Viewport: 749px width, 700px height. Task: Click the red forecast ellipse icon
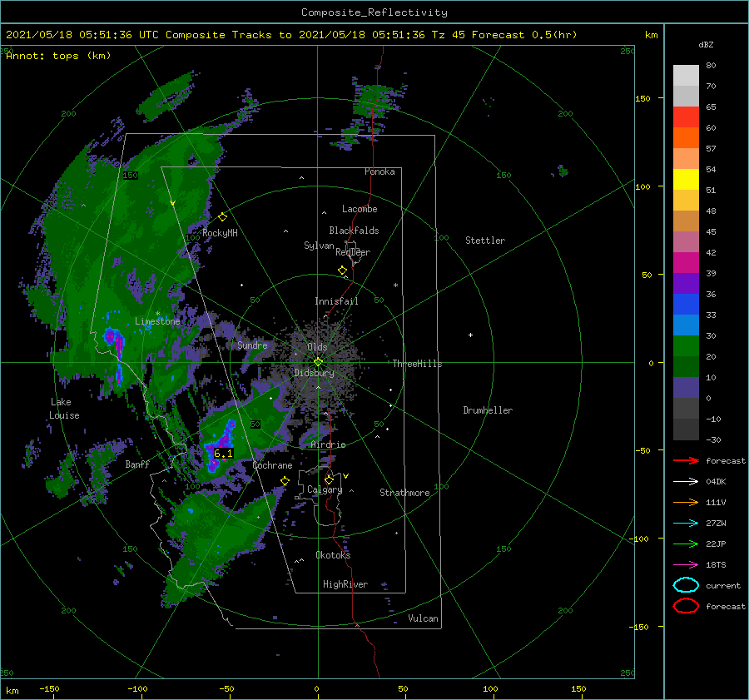coord(686,606)
